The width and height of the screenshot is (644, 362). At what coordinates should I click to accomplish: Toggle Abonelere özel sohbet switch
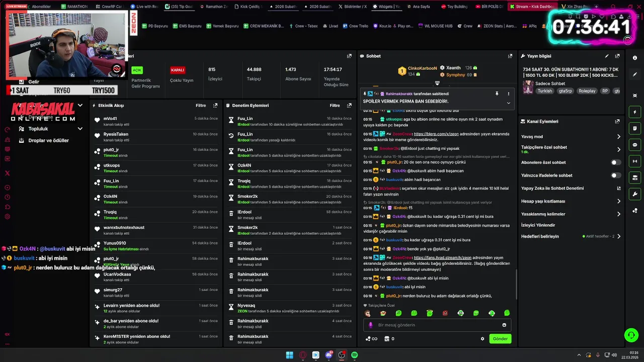[x=615, y=162]
